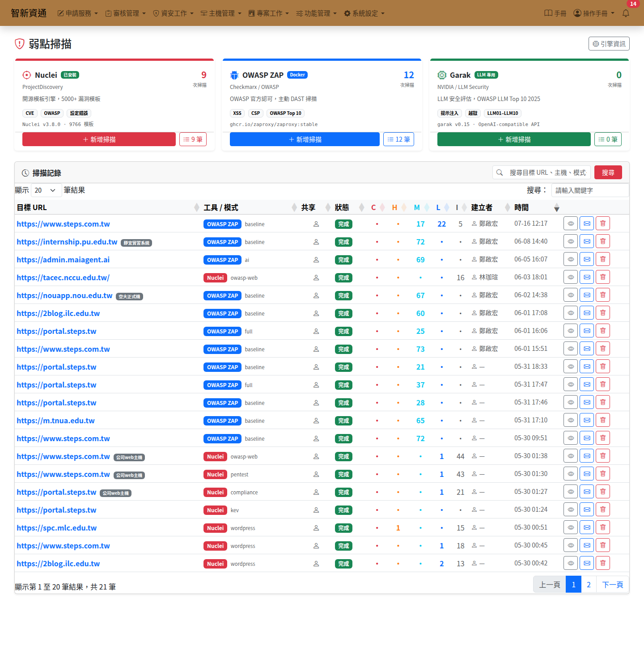View details of the 06-08 14:40 scan
Image resolution: width=644 pixels, height=653 pixels.
pos(571,241)
